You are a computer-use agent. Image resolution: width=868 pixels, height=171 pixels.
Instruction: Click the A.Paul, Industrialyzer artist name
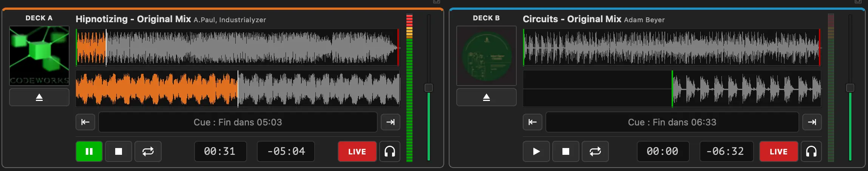230,20
